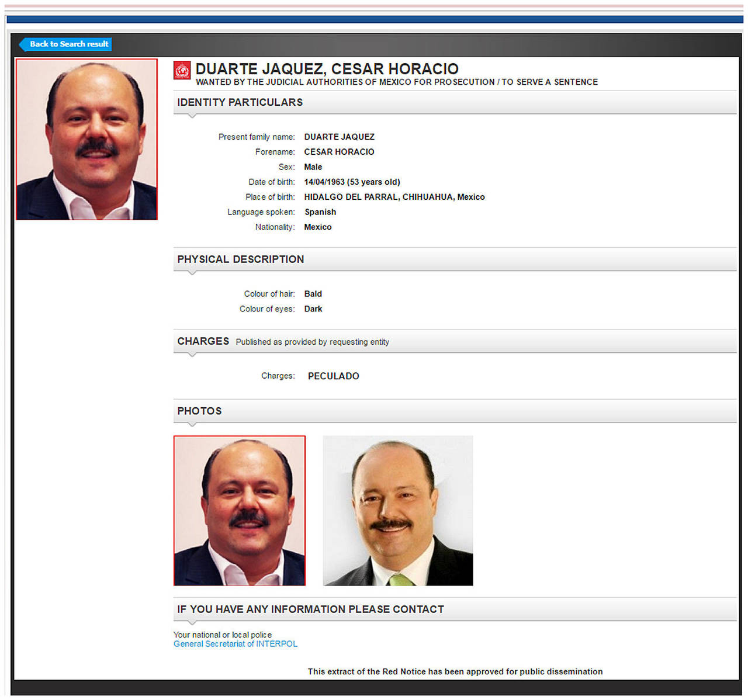
Task: Click the PECULADO charge text
Action: pos(333,376)
